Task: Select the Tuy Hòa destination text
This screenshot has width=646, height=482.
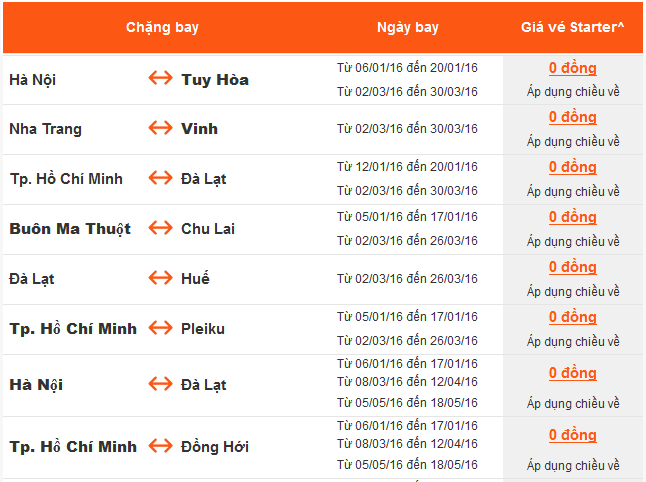Action: [x=215, y=79]
